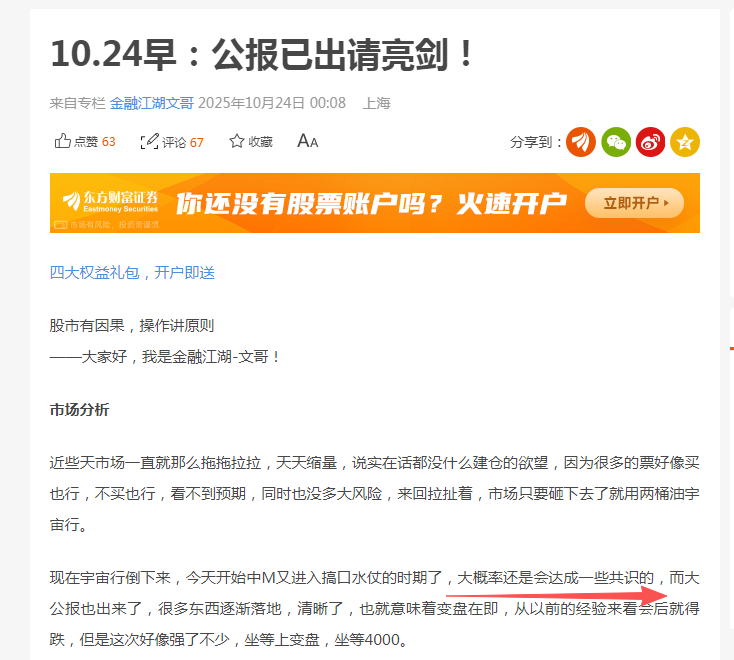Share to Qzone via yellow star icon

(685, 142)
